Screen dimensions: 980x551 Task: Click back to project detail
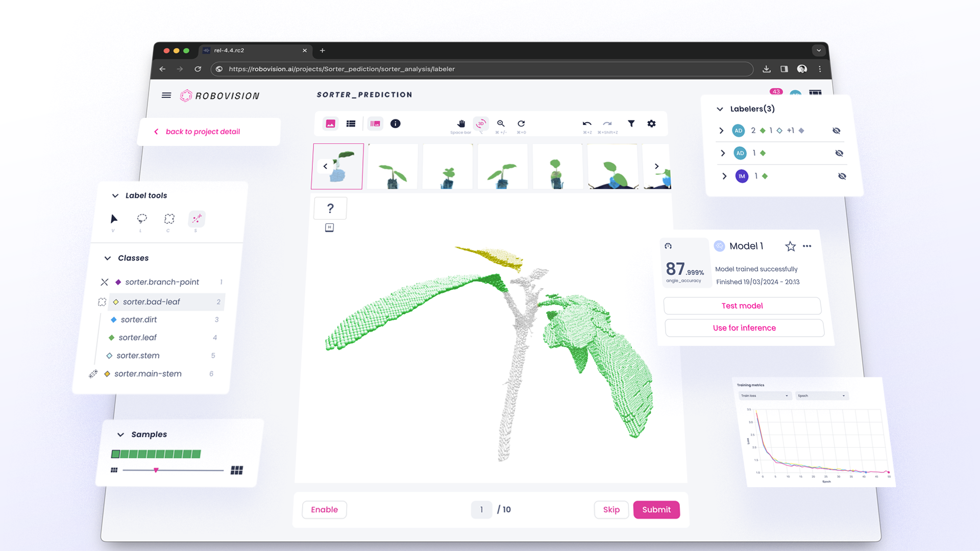tap(203, 132)
